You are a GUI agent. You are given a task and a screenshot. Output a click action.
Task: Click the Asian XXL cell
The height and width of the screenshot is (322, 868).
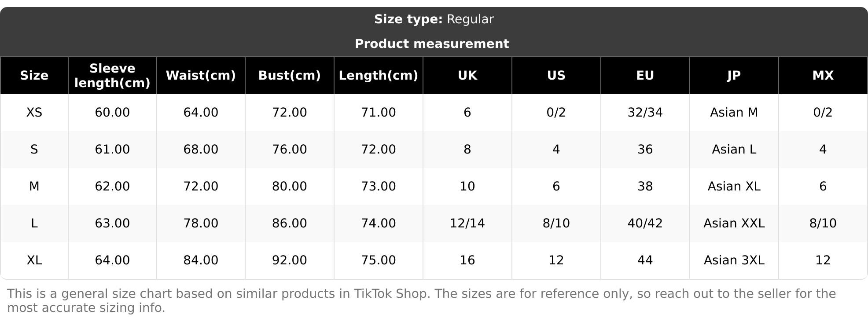click(734, 223)
